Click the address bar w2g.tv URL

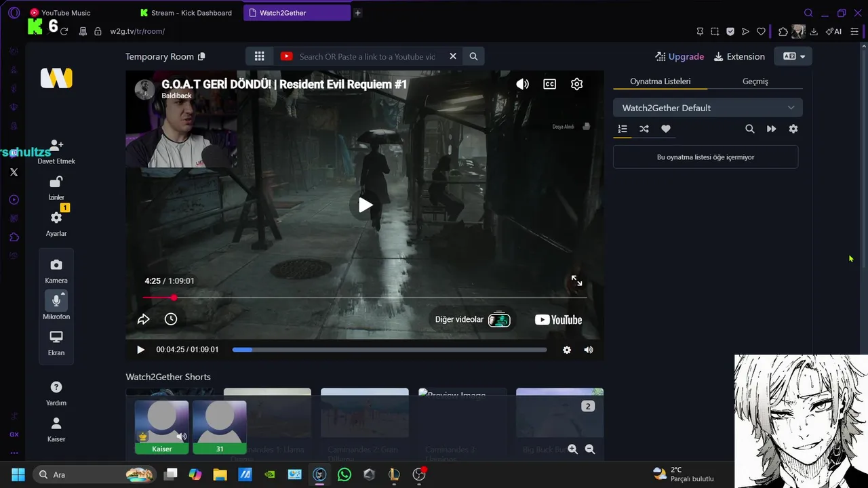click(x=138, y=31)
